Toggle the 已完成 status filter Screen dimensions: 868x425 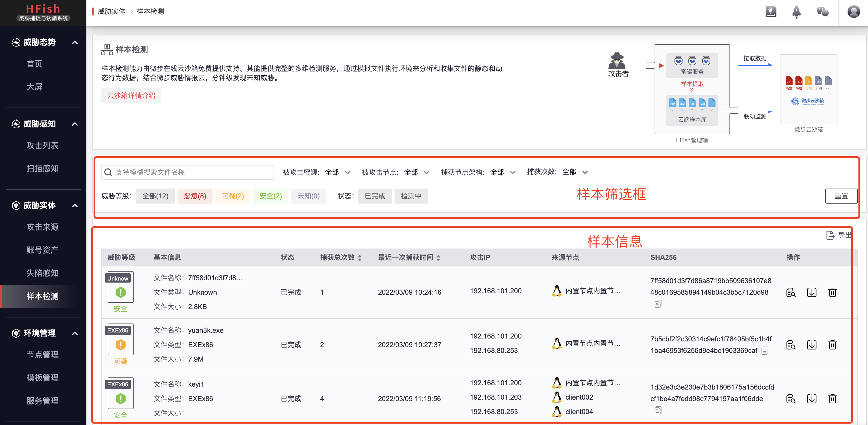[374, 196]
